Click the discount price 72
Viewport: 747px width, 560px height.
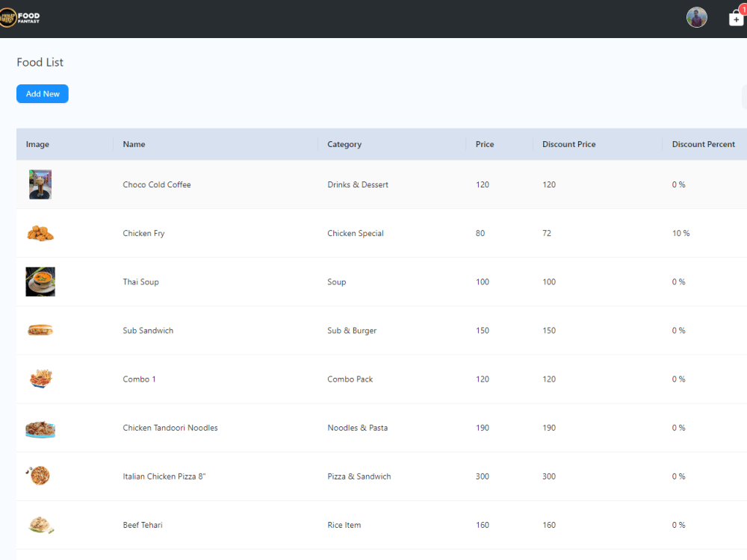point(547,233)
